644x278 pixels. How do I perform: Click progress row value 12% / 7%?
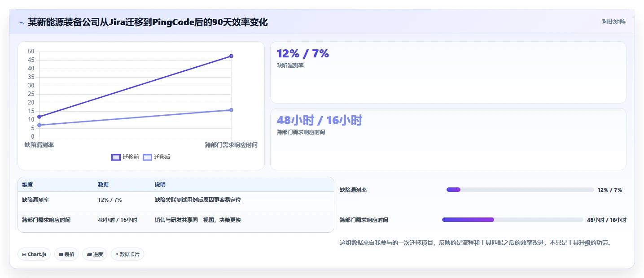point(610,190)
